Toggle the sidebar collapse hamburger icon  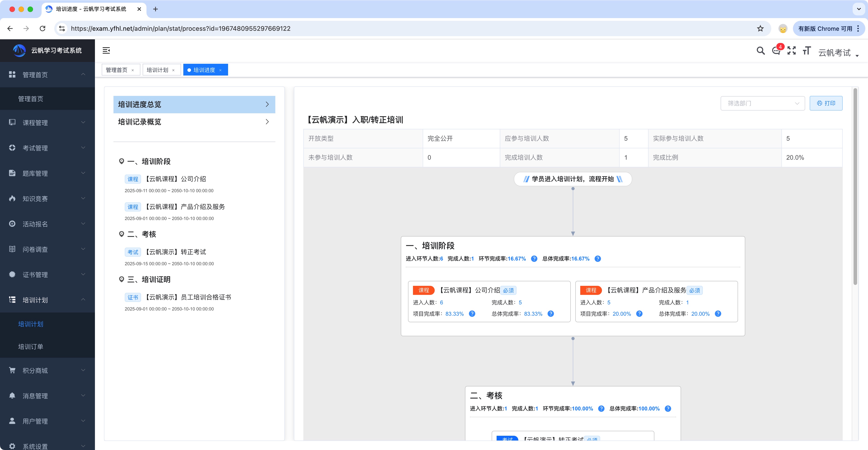click(x=106, y=51)
